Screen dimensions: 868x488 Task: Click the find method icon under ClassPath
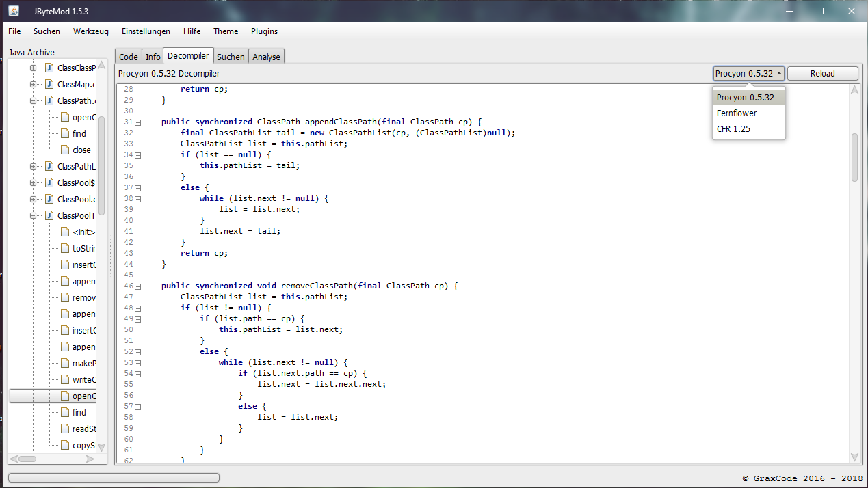pyautogui.click(x=66, y=133)
